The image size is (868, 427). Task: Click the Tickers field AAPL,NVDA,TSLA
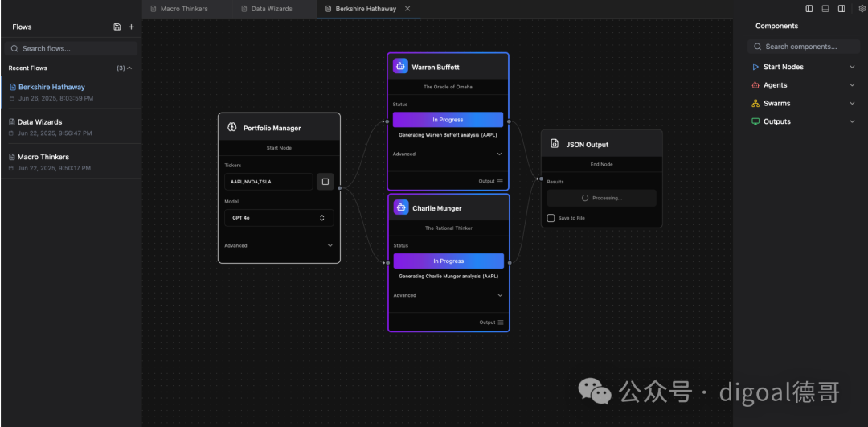[x=269, y=182]
